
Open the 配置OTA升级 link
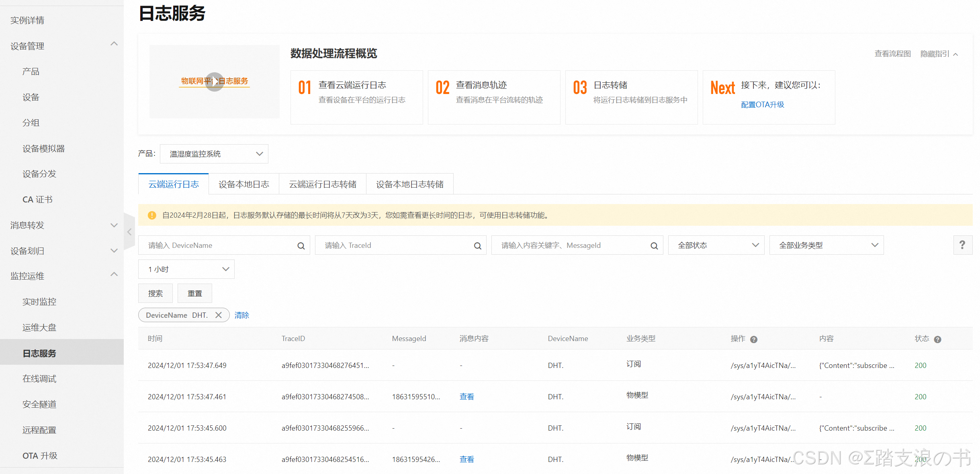tap(762, 105)
